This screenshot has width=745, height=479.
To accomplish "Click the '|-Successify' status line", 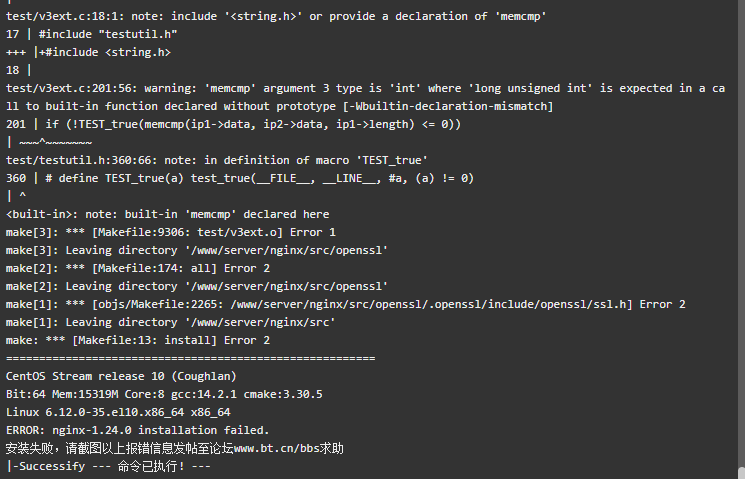I will click(108, 466).
